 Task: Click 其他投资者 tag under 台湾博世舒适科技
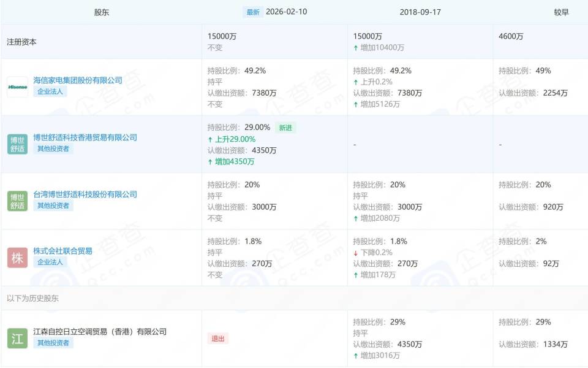click(53, 205)
